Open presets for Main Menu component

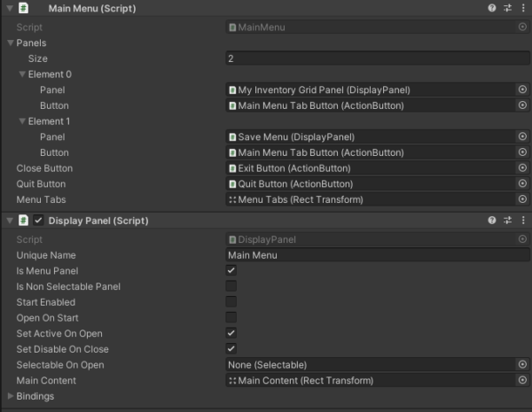coord(507,7)
